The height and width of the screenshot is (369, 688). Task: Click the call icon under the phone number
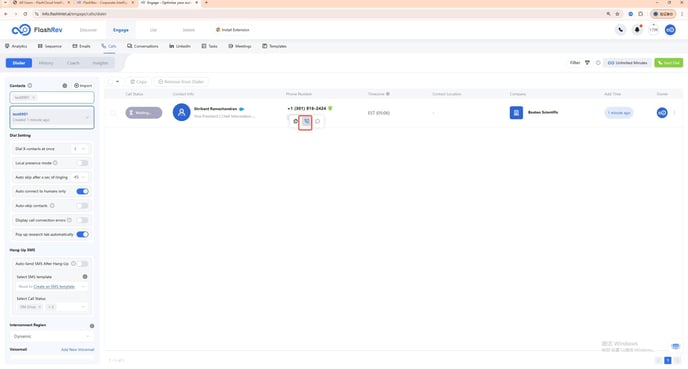[306, 122]
